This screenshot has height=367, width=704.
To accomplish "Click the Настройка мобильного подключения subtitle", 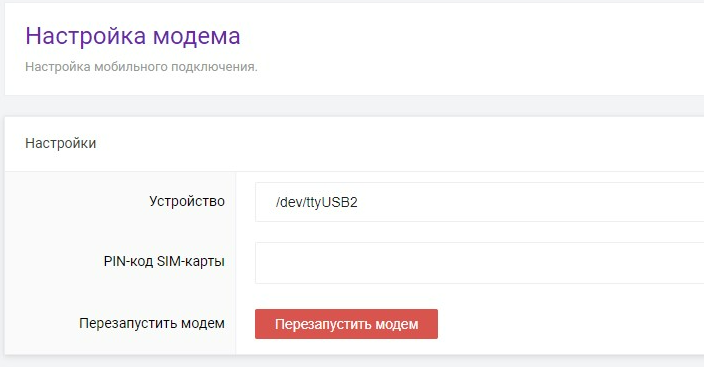I will point(141,67).
